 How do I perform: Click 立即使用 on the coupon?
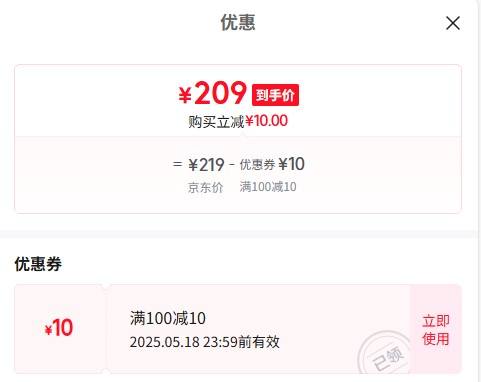click(x=436, y=330)
